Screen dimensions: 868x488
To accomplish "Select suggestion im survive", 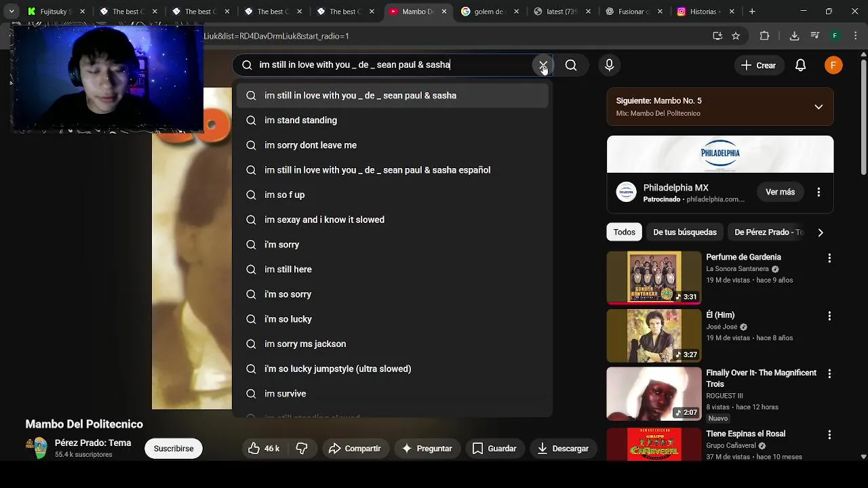I will 393,394.
